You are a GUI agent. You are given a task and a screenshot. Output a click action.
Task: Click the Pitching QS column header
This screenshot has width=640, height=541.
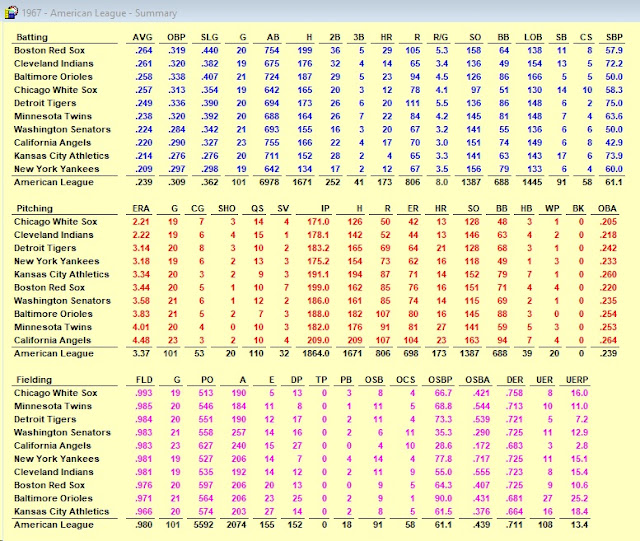257,208
